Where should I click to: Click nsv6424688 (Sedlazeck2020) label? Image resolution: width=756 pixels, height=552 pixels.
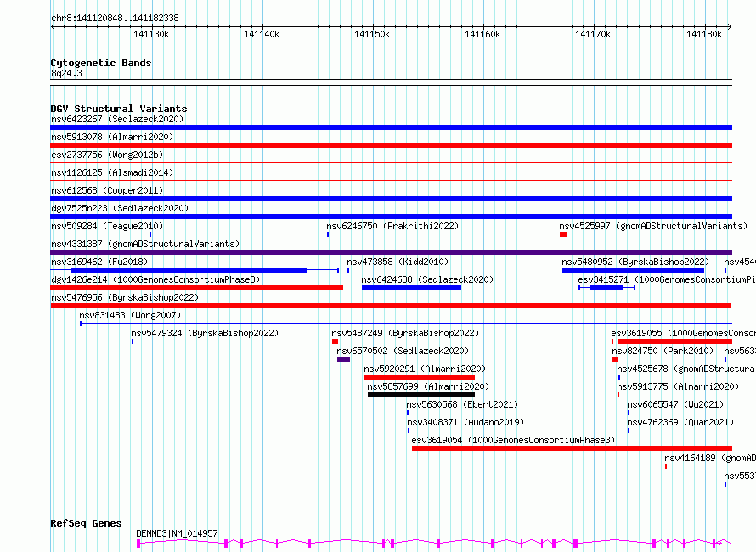427,279
